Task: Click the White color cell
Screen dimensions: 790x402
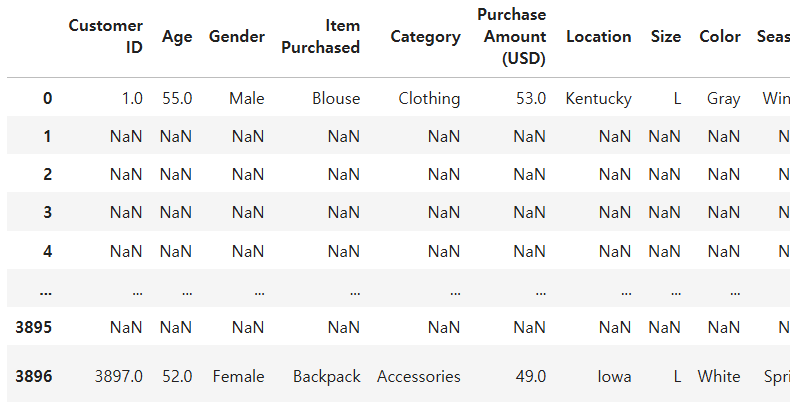Action: pos(719,376)
